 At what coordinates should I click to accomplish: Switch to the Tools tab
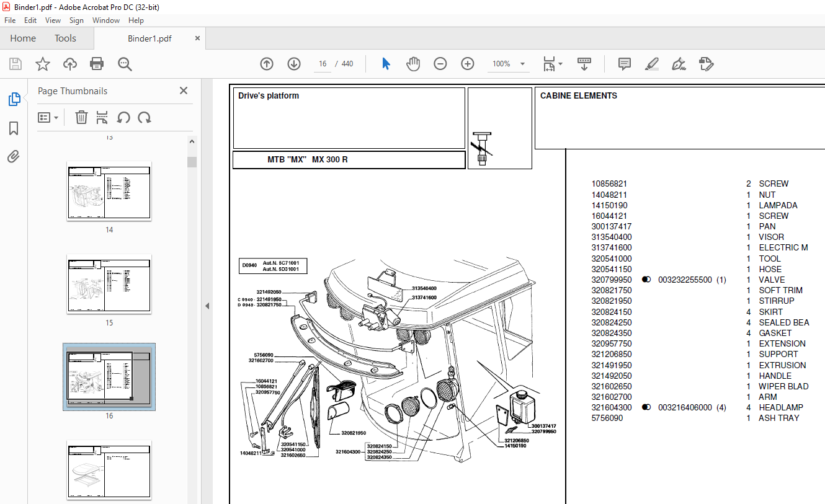point(65,38)
